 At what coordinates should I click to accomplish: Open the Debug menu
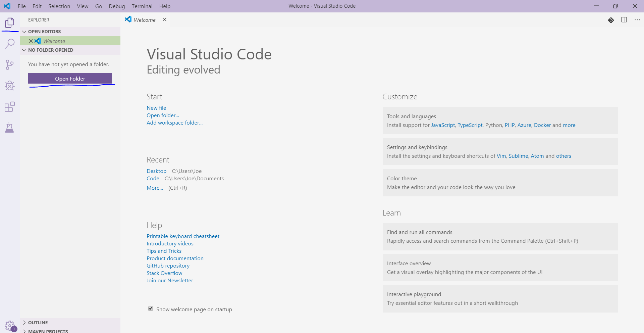117,6
